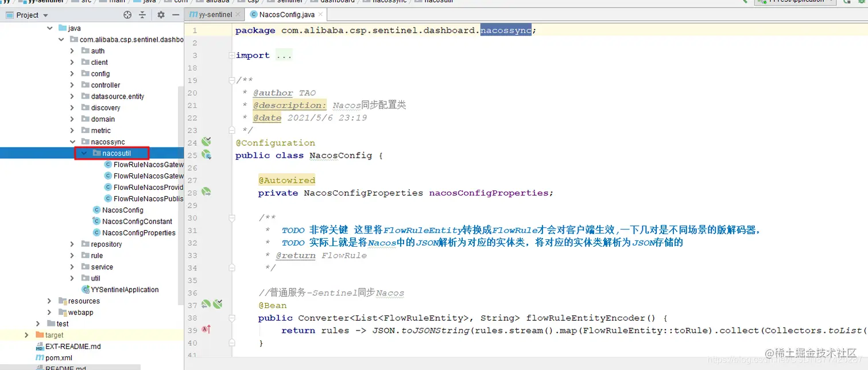Click the @Autowired annotation
The image size is (868, 370).
point(286,180)
